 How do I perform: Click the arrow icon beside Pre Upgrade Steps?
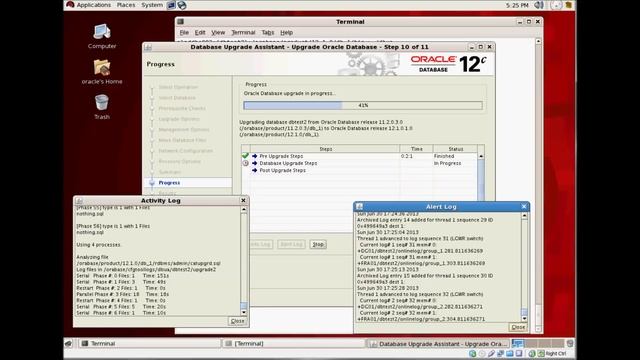tap(255, 156)
